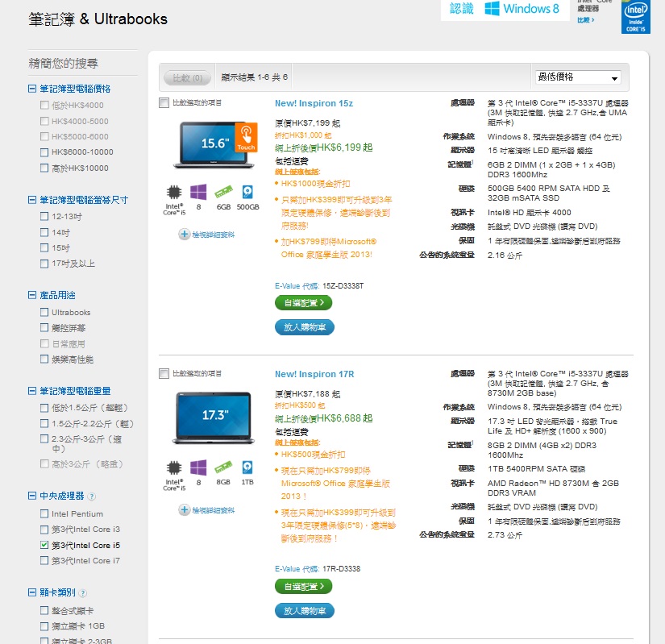The image size is (665, 644).
Task: Check the 15吋 screen size filter
Action: [44, 247]
